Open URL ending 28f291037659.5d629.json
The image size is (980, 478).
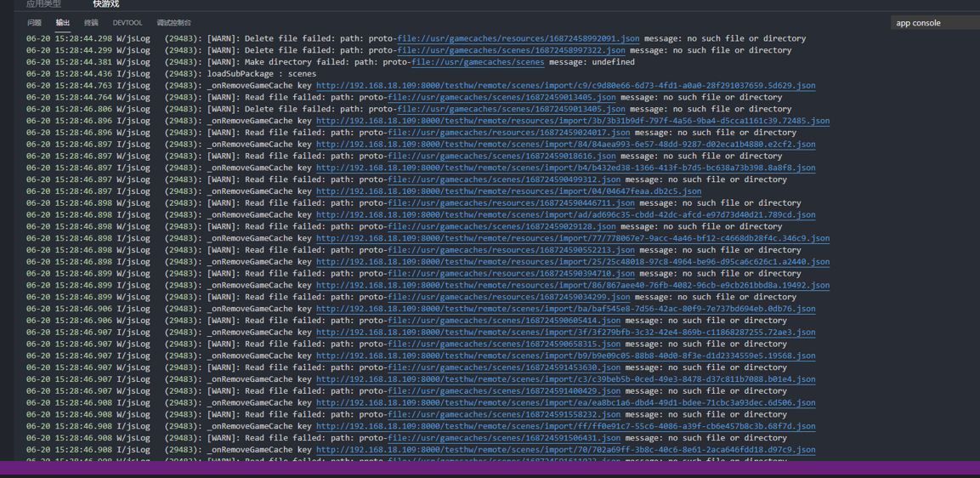tap(565, 85)
